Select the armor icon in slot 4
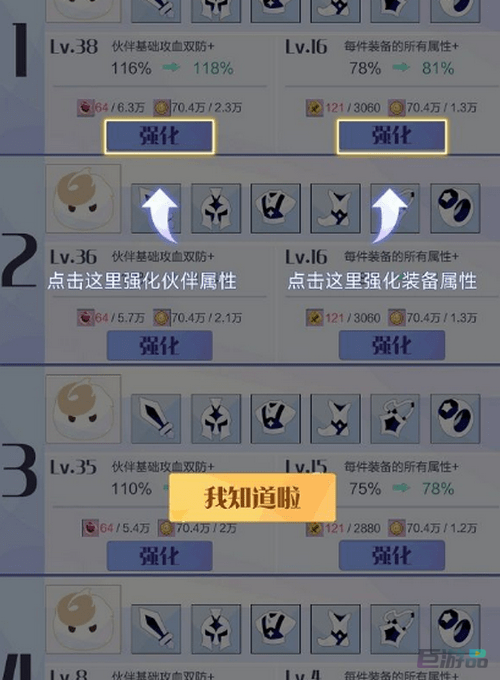 tap(276, 629)
